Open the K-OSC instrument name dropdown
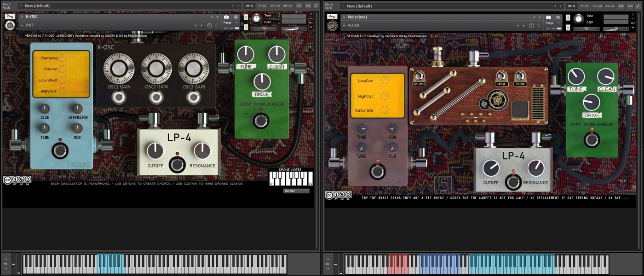This screenshot has height=276, width=644. [22, 17]
